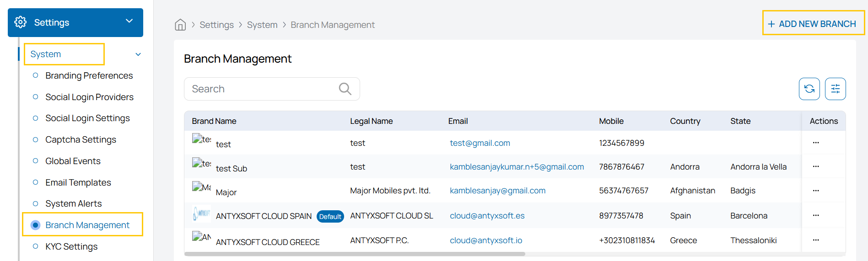This screenshot has width=868, height=261.
Task: Open actions menu for Major row
Action: 816,191
